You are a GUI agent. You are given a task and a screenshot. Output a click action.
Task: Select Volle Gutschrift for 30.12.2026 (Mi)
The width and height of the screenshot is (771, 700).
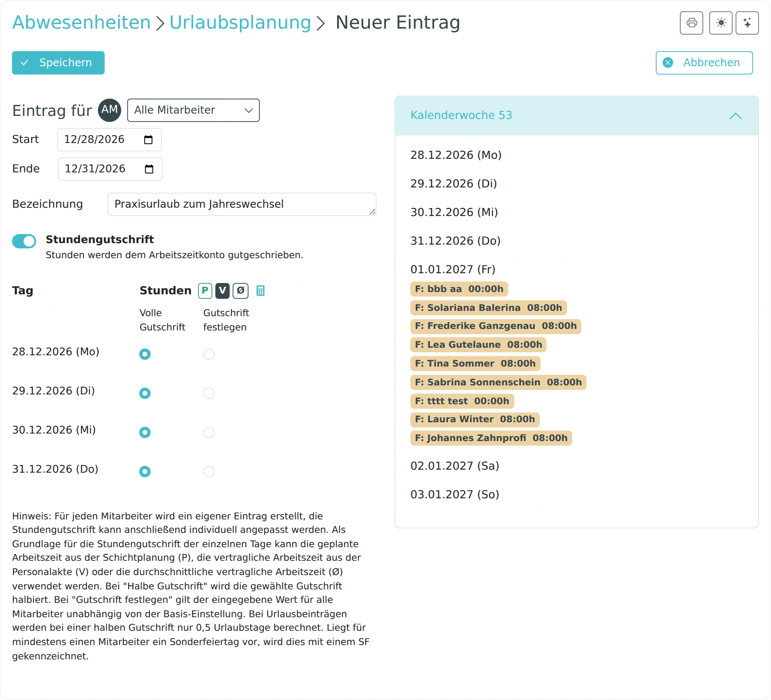(x=145, y=432)
